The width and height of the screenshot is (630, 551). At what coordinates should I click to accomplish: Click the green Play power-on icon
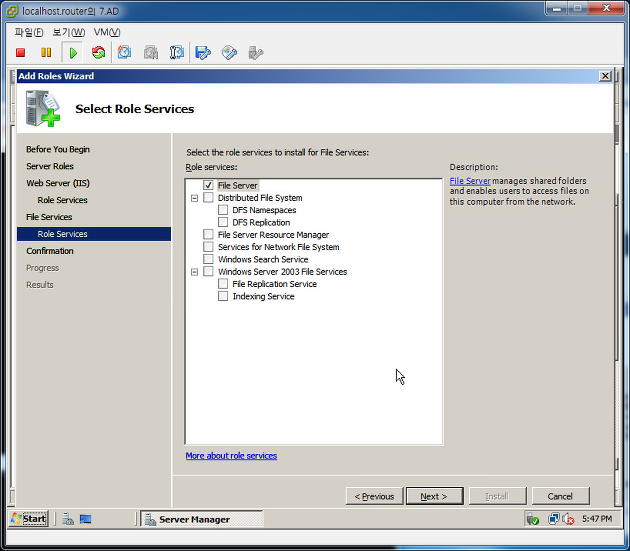tap(73, 53)
